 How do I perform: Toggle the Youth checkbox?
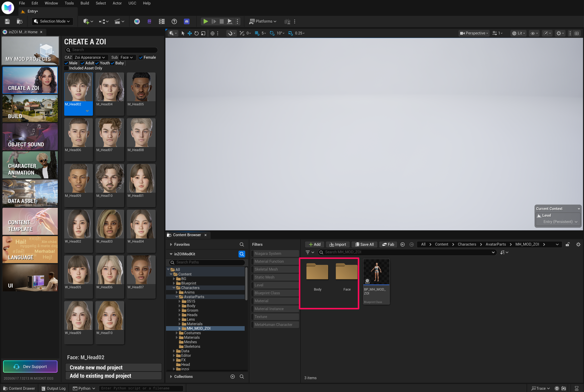pos(97,63)
